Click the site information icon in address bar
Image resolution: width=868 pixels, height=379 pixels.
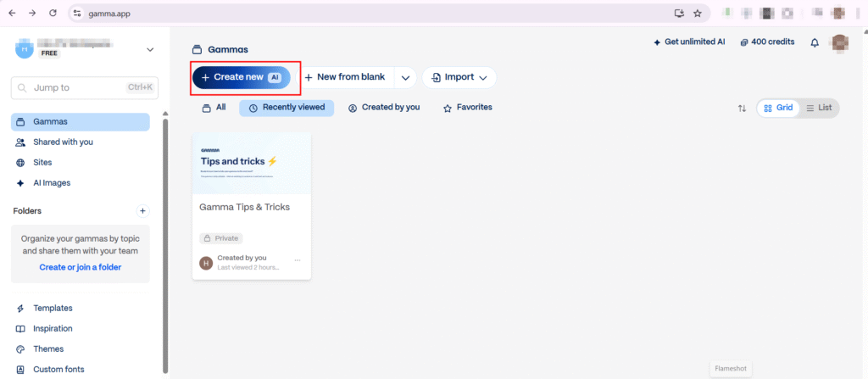tap(77, 14)
